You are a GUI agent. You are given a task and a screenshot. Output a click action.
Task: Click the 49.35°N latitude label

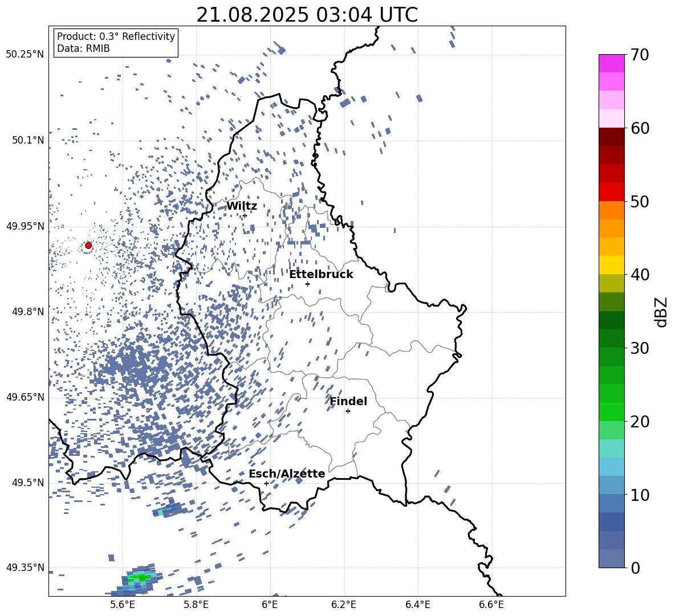point(25,568)
